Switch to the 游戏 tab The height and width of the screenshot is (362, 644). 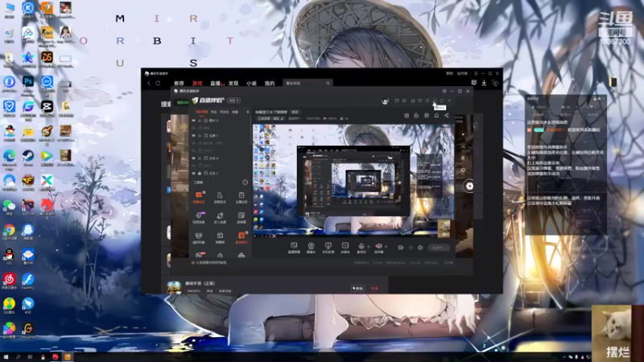click(197, 84)
